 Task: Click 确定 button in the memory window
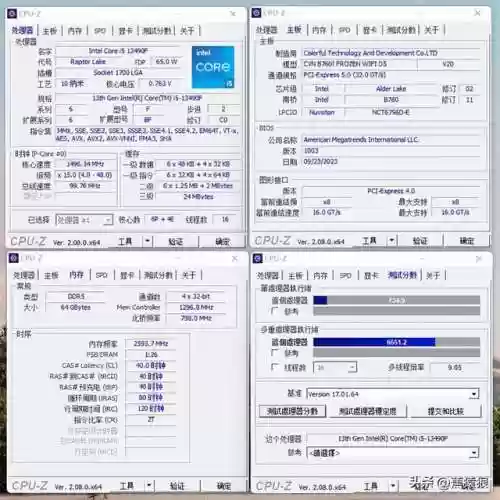(224, 486)
